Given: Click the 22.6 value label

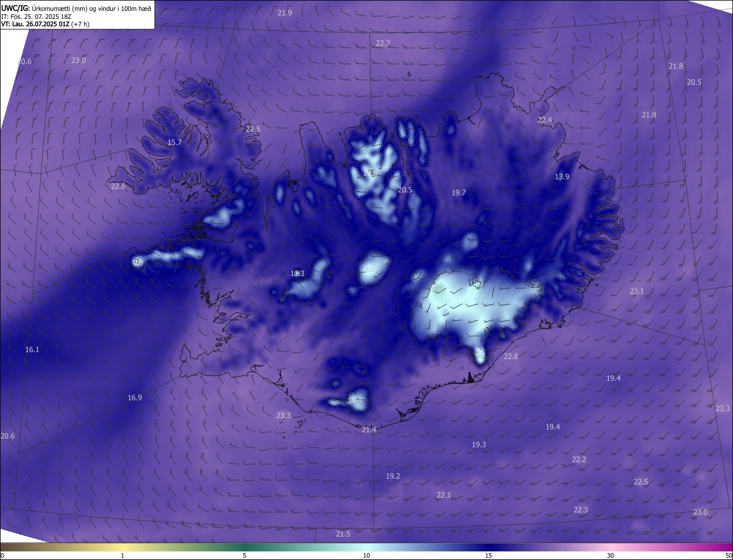Looking at the screenshot, I should [118, 186].
